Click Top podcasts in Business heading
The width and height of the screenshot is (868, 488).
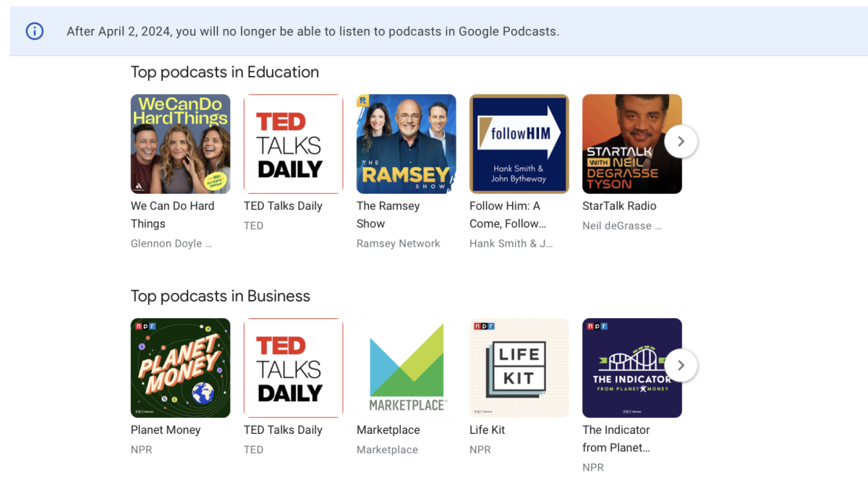(x=221, y=296)
